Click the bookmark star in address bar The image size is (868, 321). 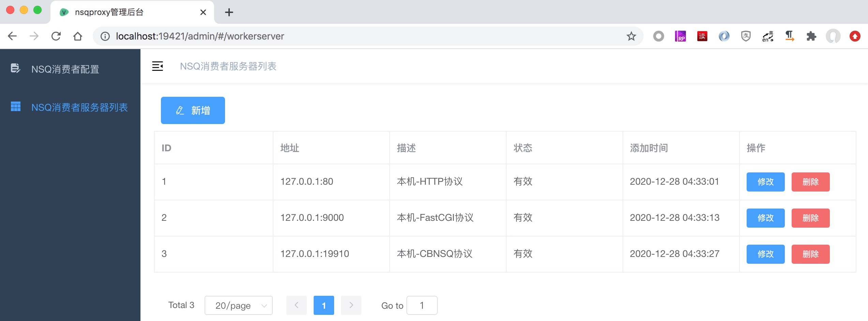click(x=631, y=36)
